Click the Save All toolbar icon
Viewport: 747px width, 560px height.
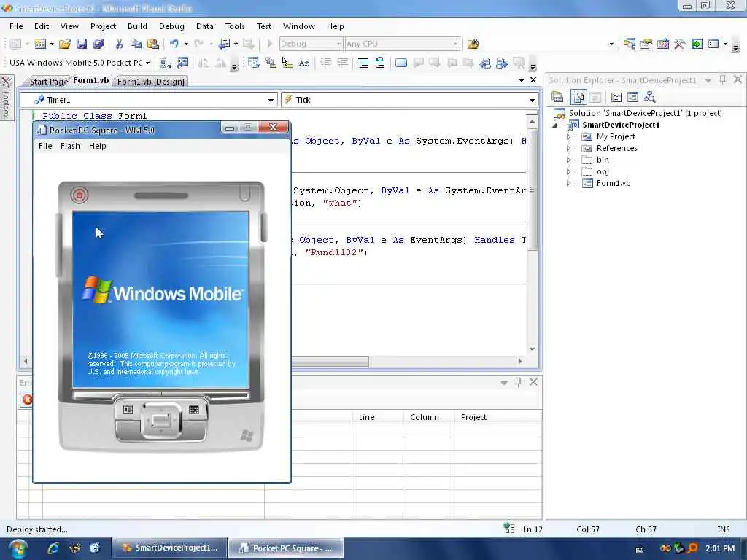(98, 44)
